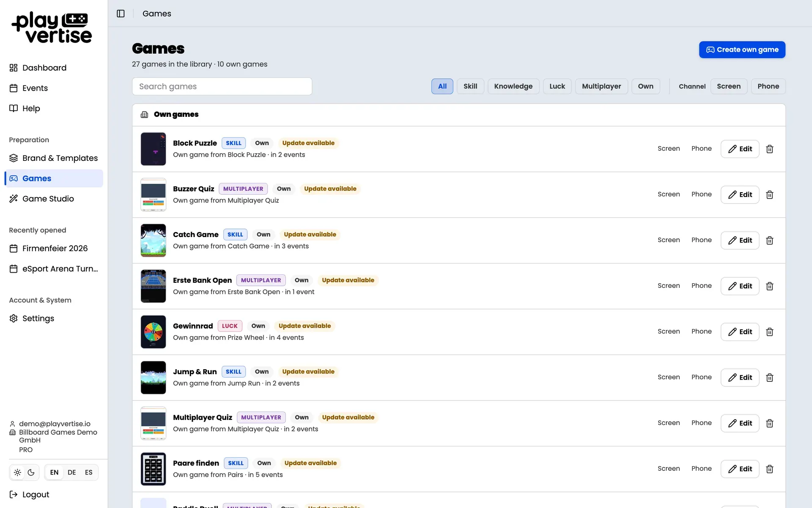Select the All games filter
This screenshot has width=812, height=508.
[442, 86]
